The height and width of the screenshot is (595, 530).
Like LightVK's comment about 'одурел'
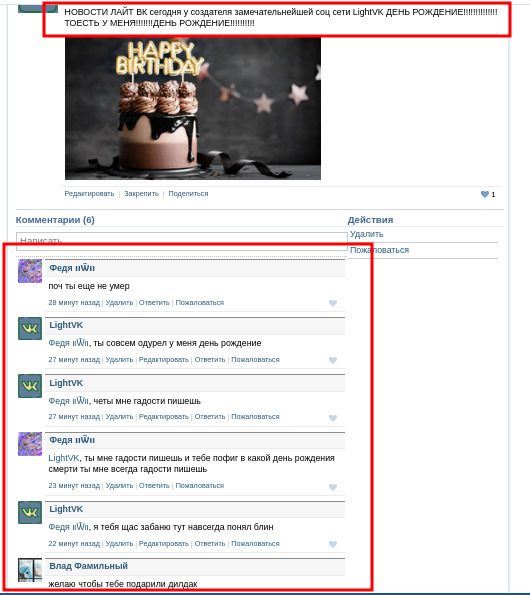coord(333,360)
